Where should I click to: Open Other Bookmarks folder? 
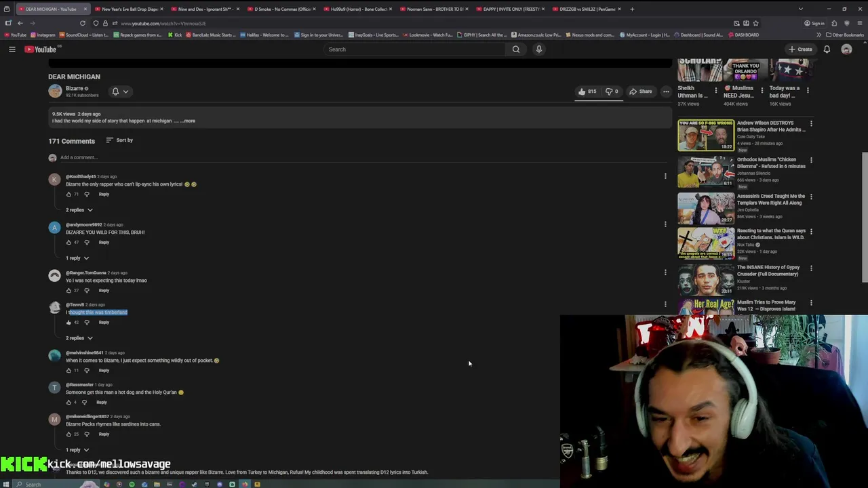click(x=845, y=35)
